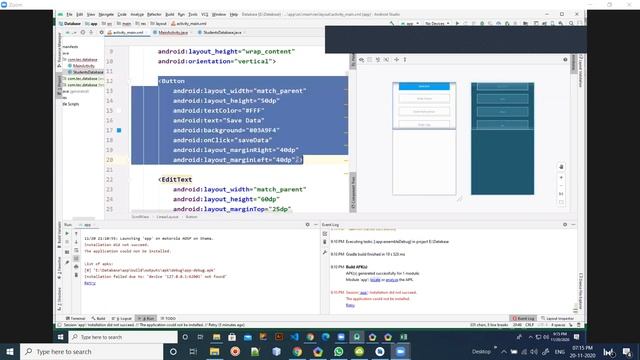The width and height of the screenshot is (640, 360).
Task: Click the manifests folder in project tree
Action: point(70,47)
